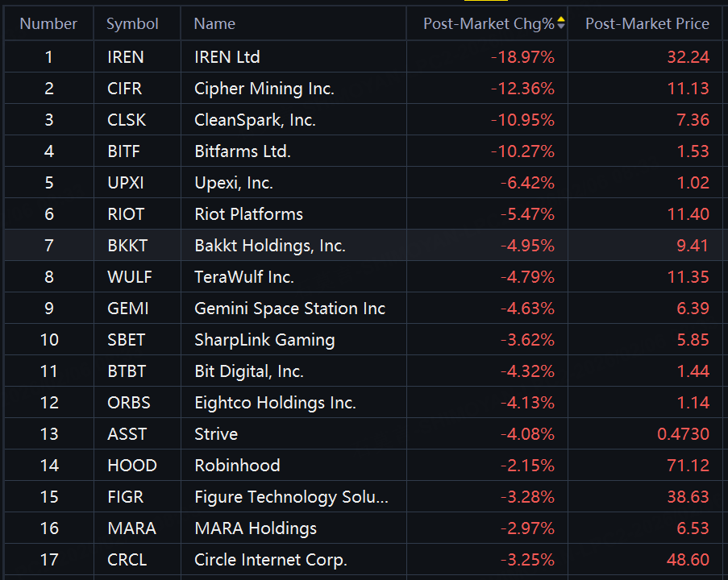
Task: Open the MARA ticker symbol
Action: tap(131, 528)
